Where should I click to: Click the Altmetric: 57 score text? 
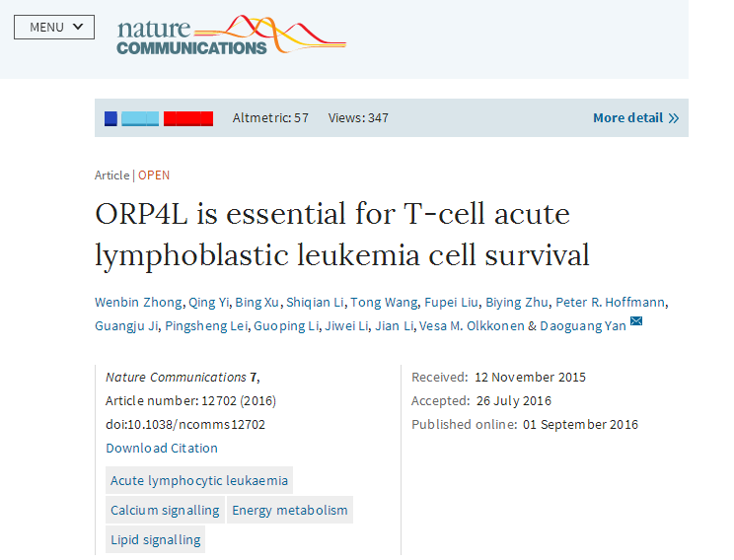[x=270, y=118]
